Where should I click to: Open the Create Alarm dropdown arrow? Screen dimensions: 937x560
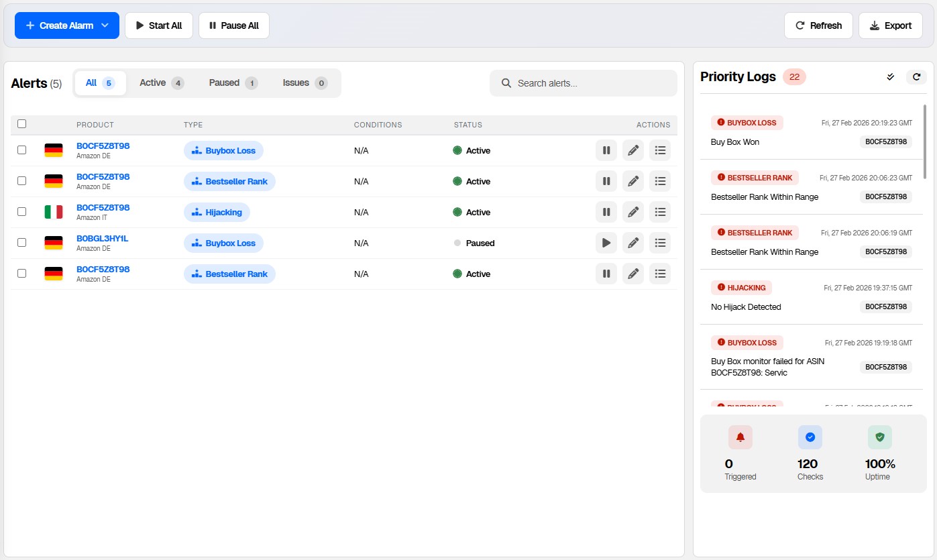(105, 25)
